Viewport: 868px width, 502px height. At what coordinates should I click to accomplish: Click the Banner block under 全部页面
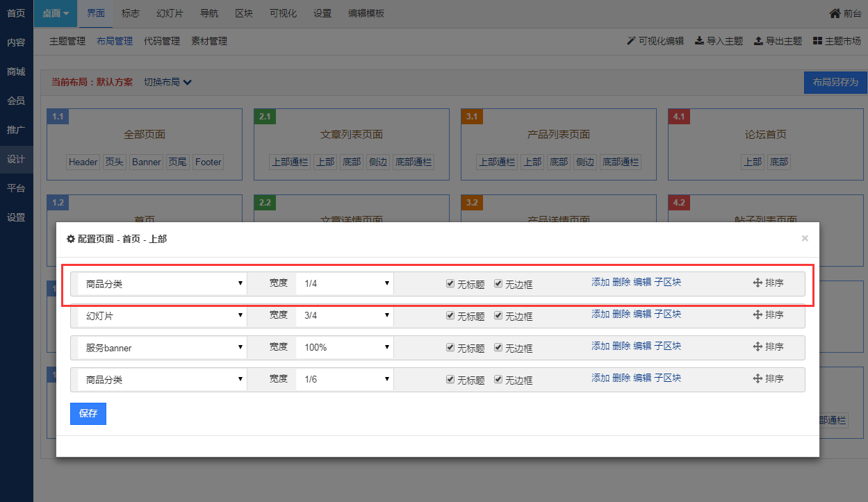point(147,162)
